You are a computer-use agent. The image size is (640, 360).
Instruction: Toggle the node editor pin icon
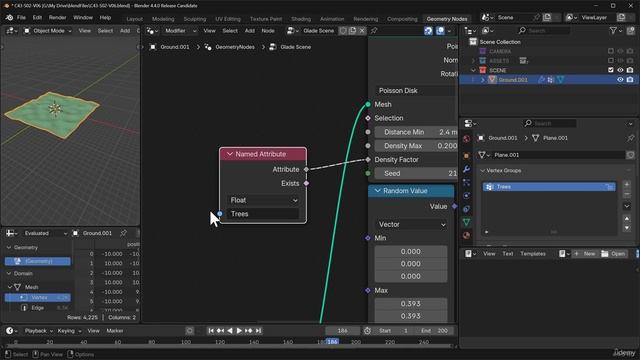(x=374, y=31)
